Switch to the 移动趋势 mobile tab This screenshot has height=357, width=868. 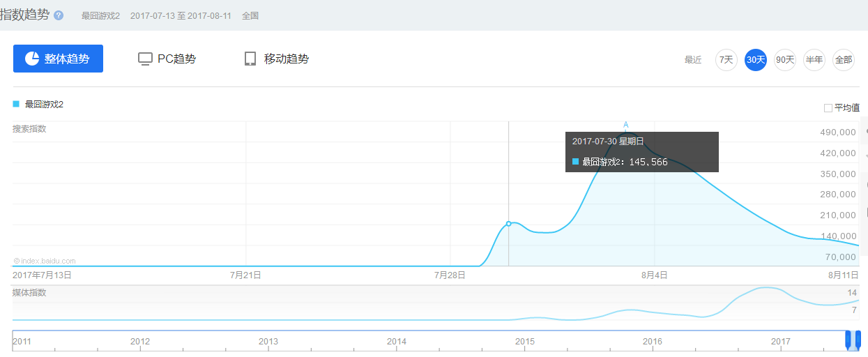(277, 59)
